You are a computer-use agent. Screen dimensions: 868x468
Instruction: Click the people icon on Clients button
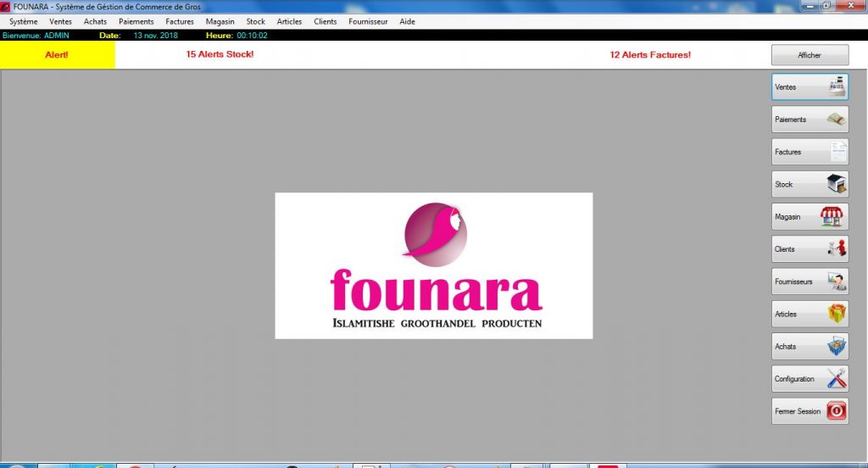point(836,249)
